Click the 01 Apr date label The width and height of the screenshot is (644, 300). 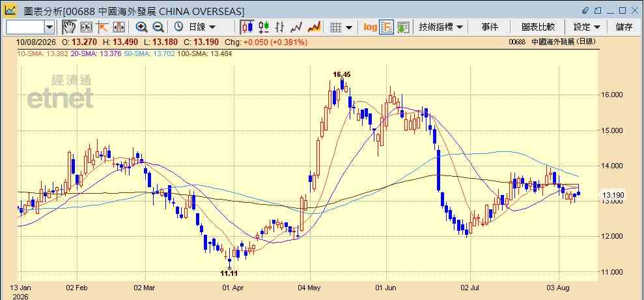point(234,288)
